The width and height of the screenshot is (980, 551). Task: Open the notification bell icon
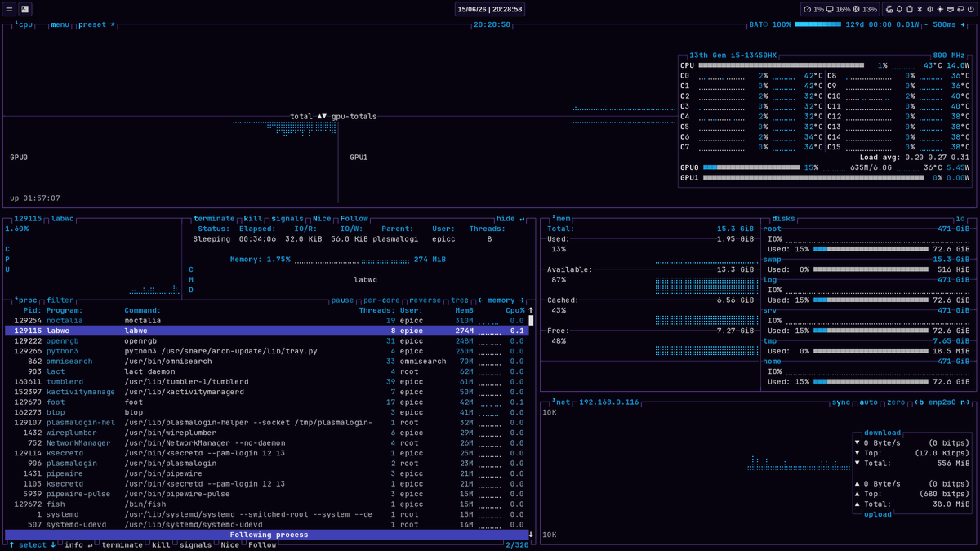pyautogui.click(x=899, y=10)
